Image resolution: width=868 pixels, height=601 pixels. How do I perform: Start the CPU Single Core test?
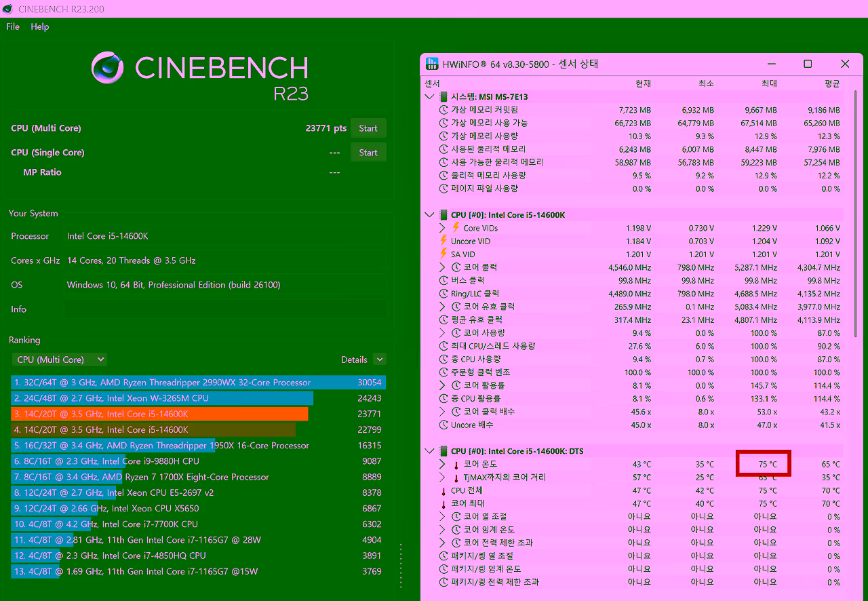[368, 153]
